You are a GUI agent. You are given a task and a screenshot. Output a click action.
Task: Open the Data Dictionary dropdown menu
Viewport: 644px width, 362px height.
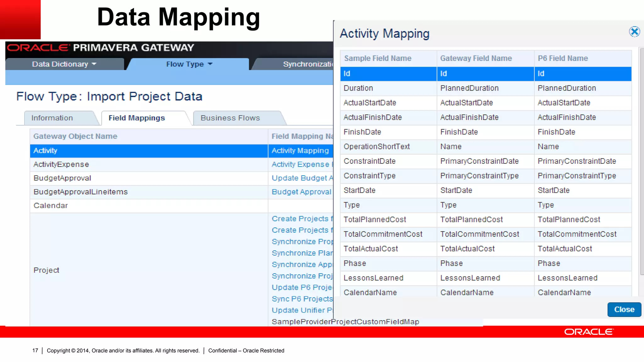coord(64,64)
